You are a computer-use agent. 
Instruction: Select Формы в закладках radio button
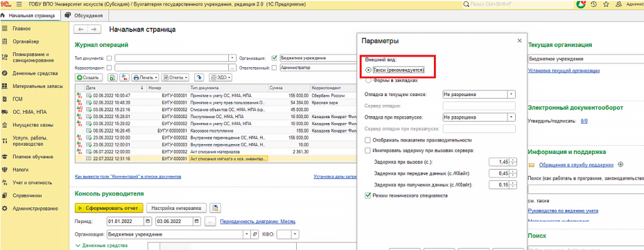click(x=368, y=81)
